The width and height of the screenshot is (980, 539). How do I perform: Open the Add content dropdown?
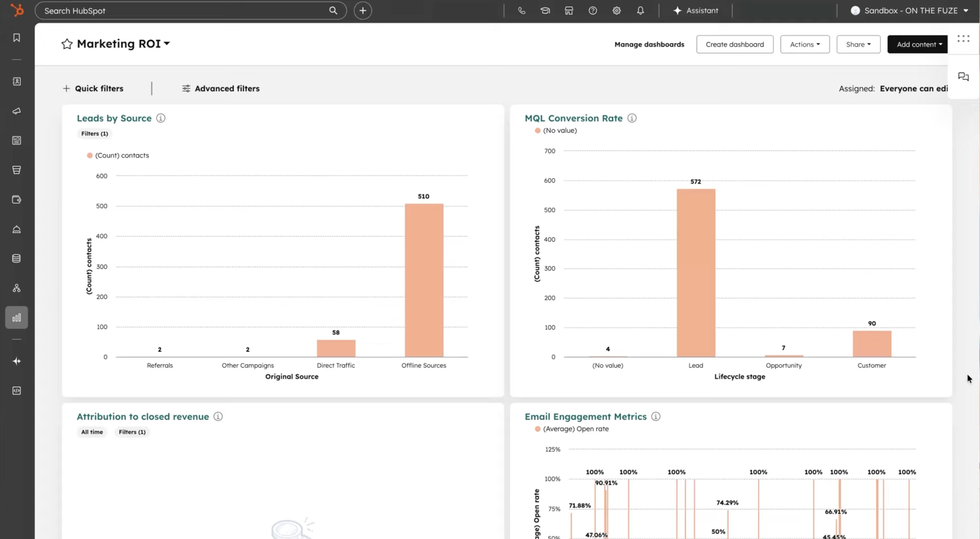click(918, 45)
